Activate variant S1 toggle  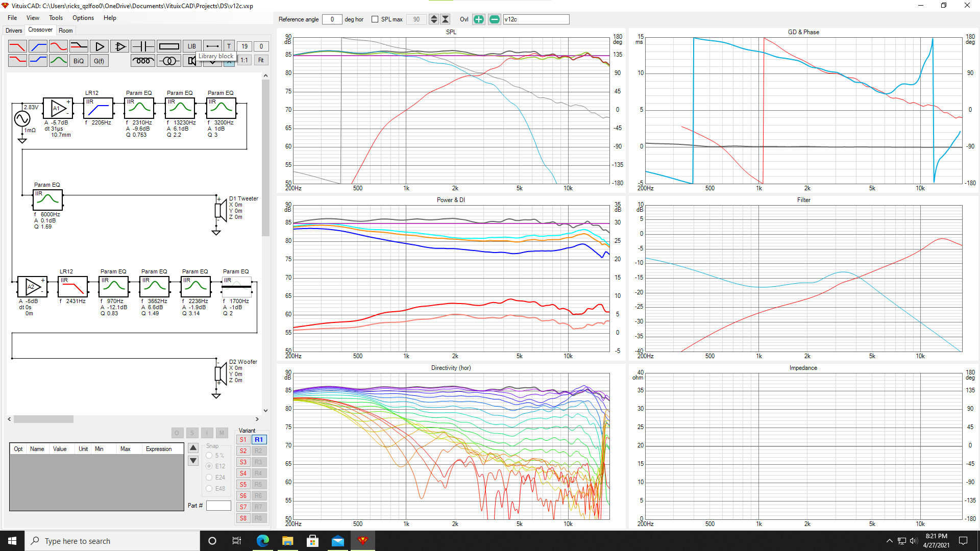[243, 440]
